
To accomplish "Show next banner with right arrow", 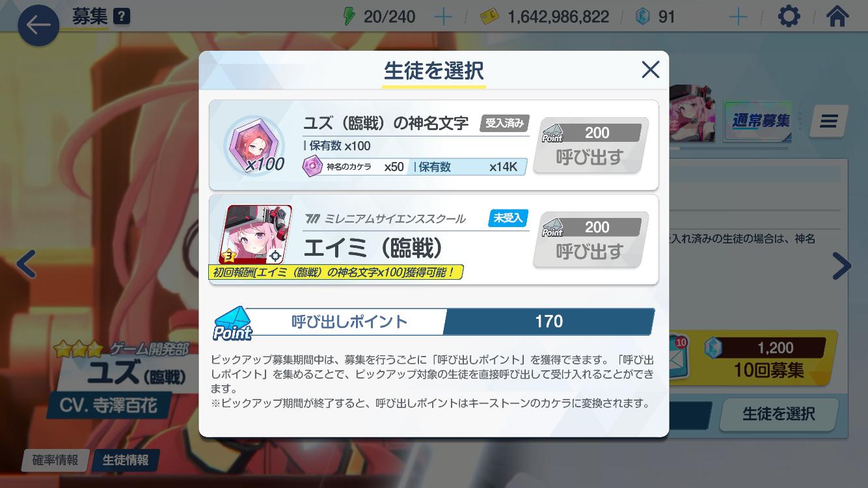I will click(841, 265).
